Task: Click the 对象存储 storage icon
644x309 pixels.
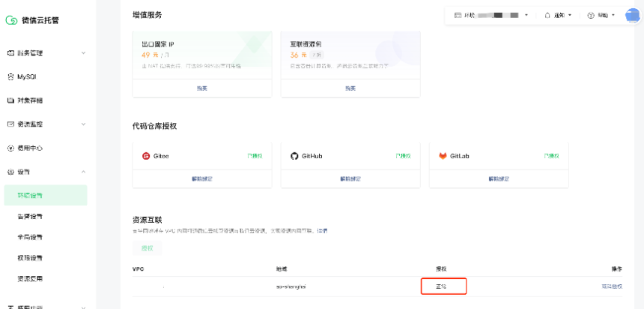Action: coord(11,100)
